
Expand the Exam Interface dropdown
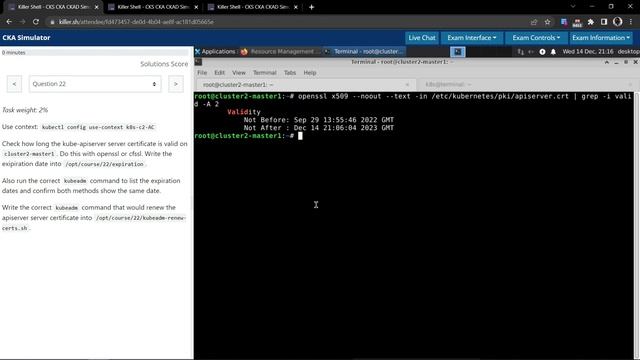pyautogui.click(x=471, y=38)
